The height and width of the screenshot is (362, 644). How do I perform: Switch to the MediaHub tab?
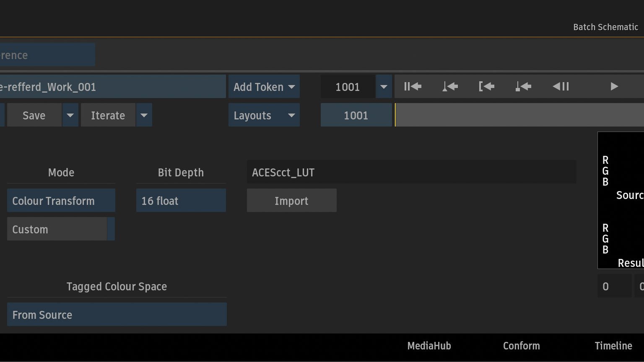click(429, 346)
